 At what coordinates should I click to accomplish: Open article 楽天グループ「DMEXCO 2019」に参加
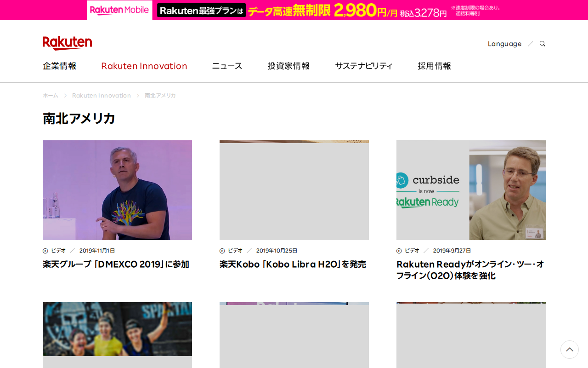click(116, 264)
